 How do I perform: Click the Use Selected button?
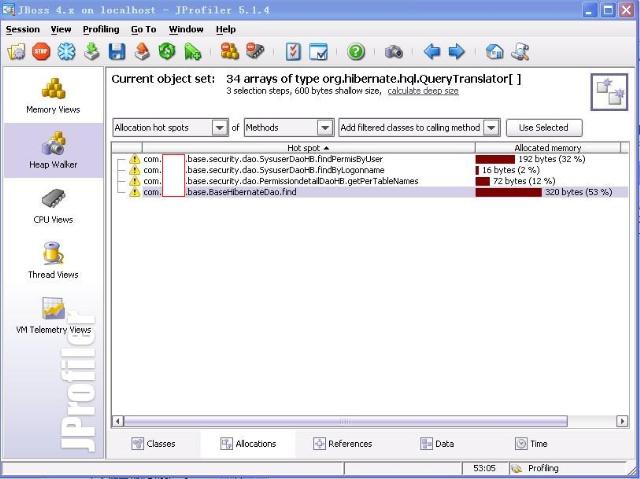point(544,128)
